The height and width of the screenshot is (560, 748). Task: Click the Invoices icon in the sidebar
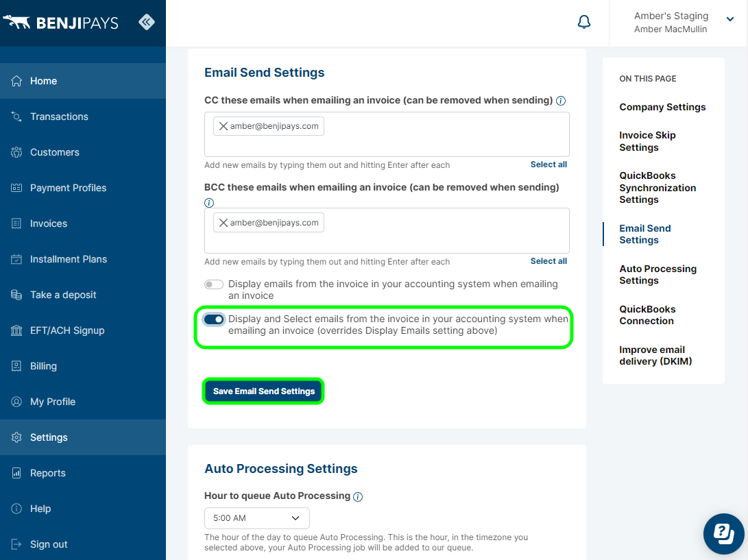click(x=16, y=223)
